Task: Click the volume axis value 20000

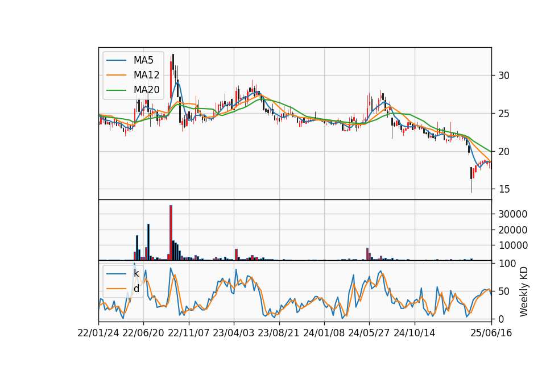Action: (x=513, y=230)
